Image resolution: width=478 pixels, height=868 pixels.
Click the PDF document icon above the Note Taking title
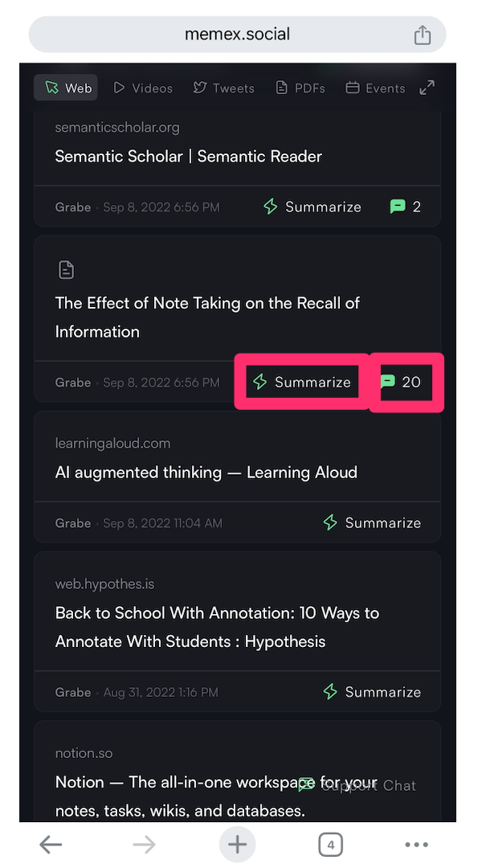pyautogui.click(x=66, y=270)
